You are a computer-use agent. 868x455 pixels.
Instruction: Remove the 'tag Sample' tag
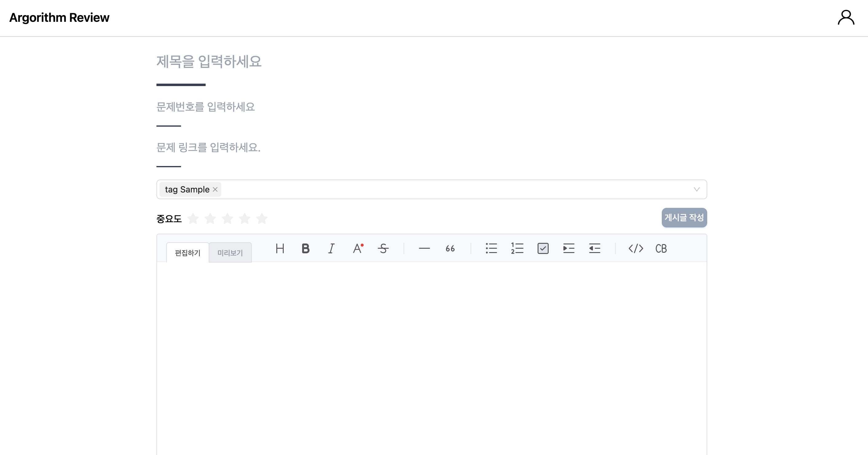(215, 189)
